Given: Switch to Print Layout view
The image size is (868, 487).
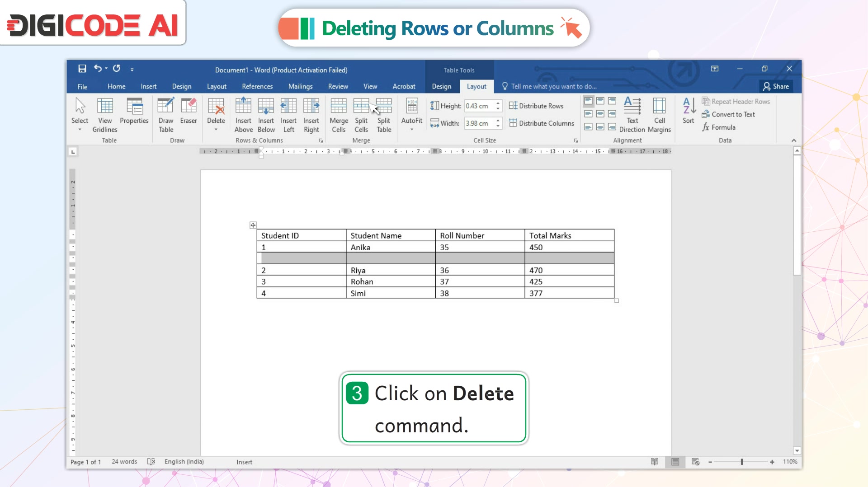Looking at the screenshot, I should (675, 462).
